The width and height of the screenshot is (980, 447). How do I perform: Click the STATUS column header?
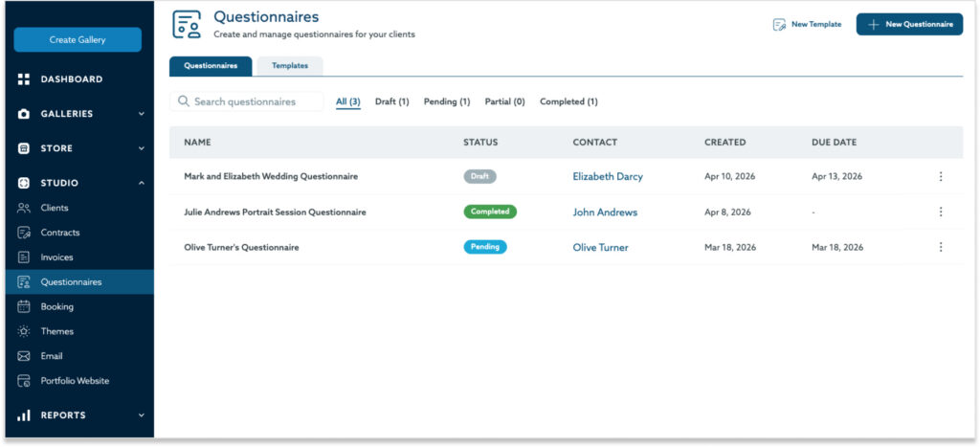[480, 143]
